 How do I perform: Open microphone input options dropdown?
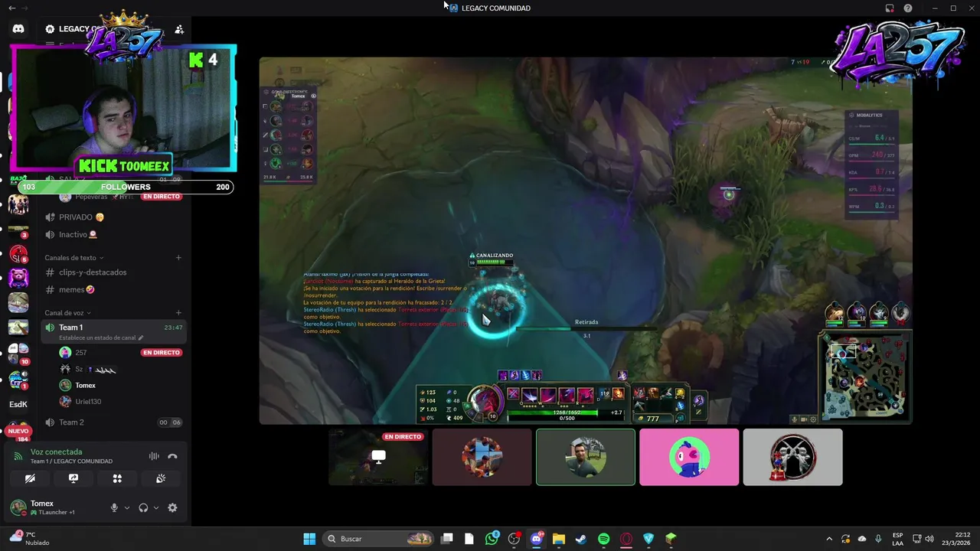pyautogui.click(x=127, y=507)
